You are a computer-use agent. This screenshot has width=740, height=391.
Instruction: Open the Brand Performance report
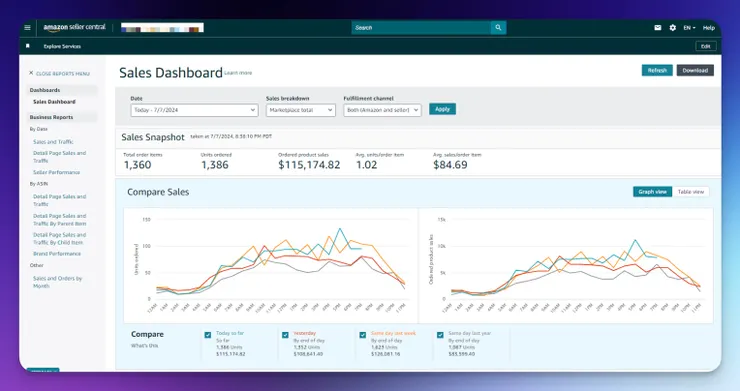point(57,254)
